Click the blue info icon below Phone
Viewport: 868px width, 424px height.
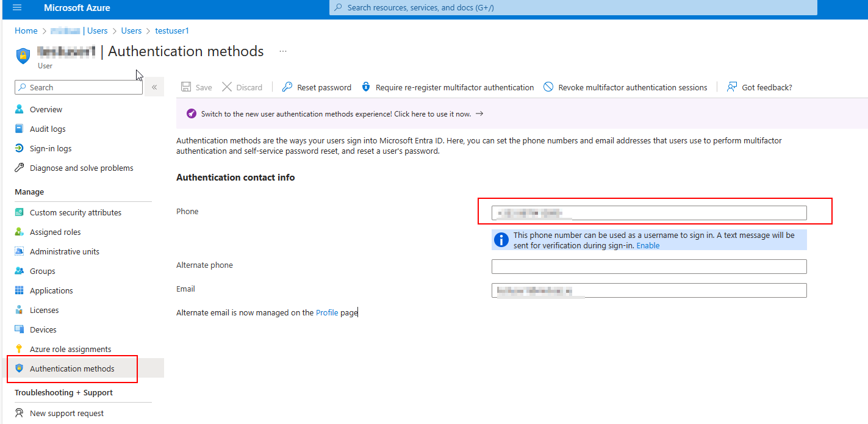(501, 240)
